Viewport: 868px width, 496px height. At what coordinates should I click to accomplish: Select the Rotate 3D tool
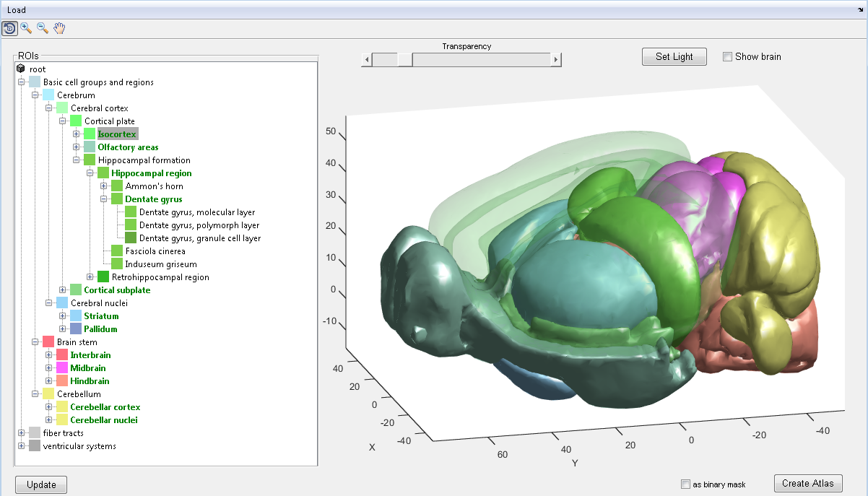(x=10, y=28)
